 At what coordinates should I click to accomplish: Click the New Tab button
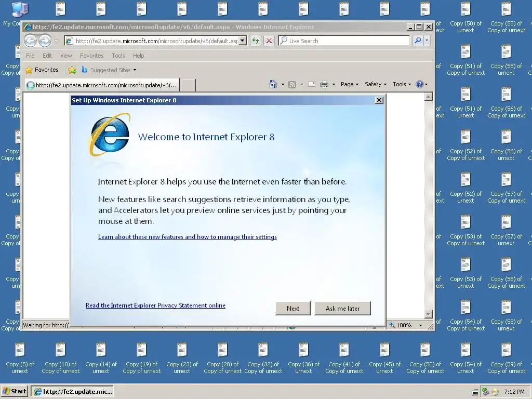(x=188, y=85)
